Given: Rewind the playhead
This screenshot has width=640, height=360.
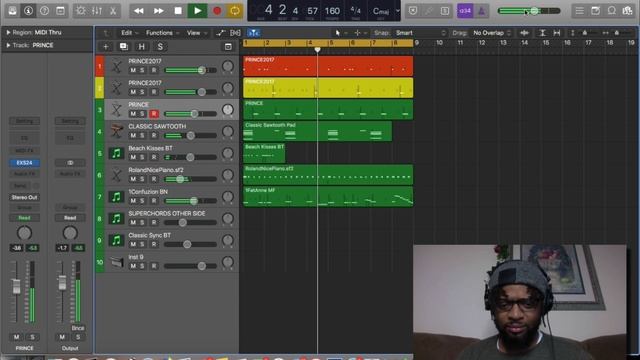Looking at the screenshot, I should 139,11.
